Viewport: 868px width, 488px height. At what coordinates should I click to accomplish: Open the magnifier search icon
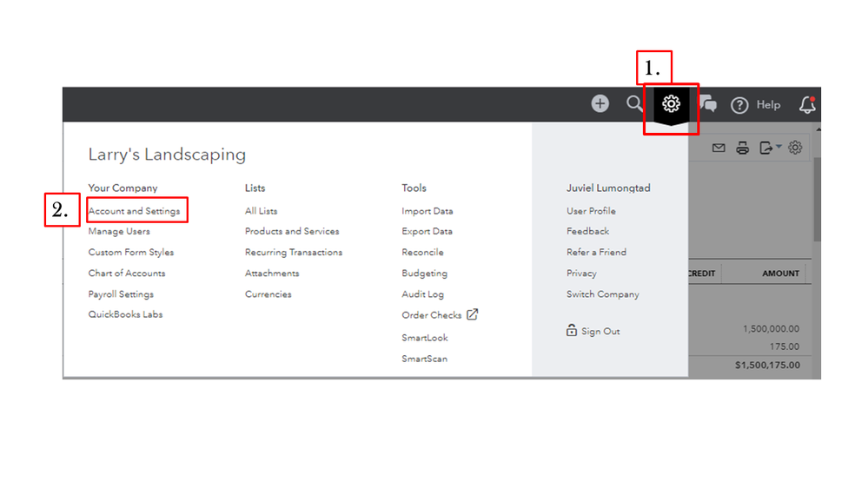click(x=634, y=103)
